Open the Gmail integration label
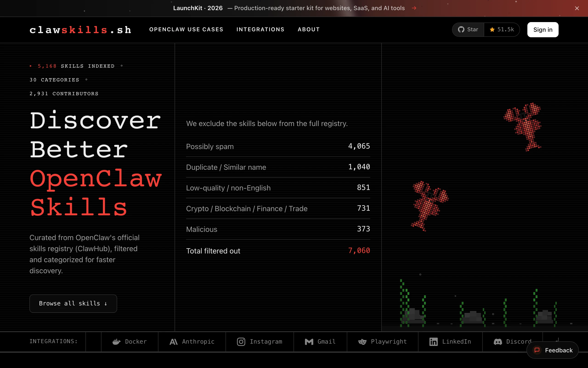588x368 pixels. point(327,342)
